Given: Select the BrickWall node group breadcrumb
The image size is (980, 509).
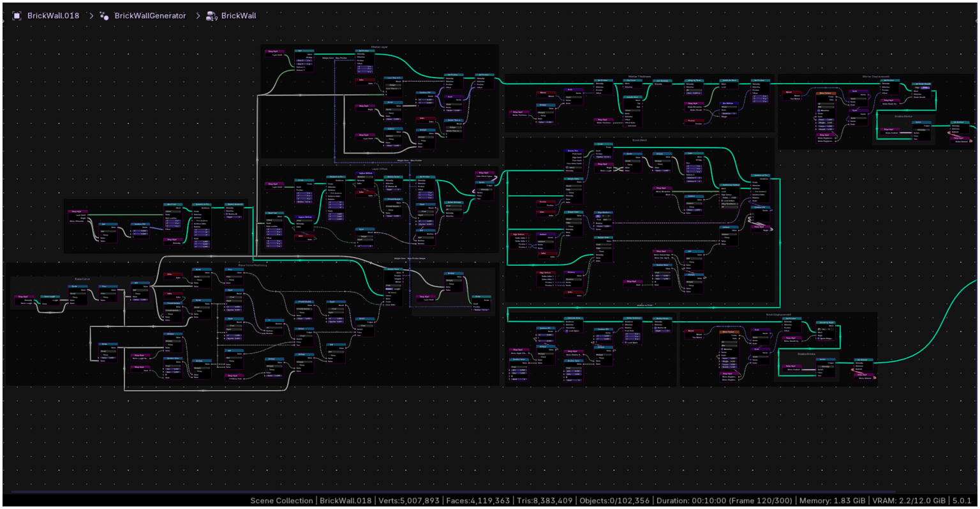Looking at the screenshot, I should click(x=239, y=15).
